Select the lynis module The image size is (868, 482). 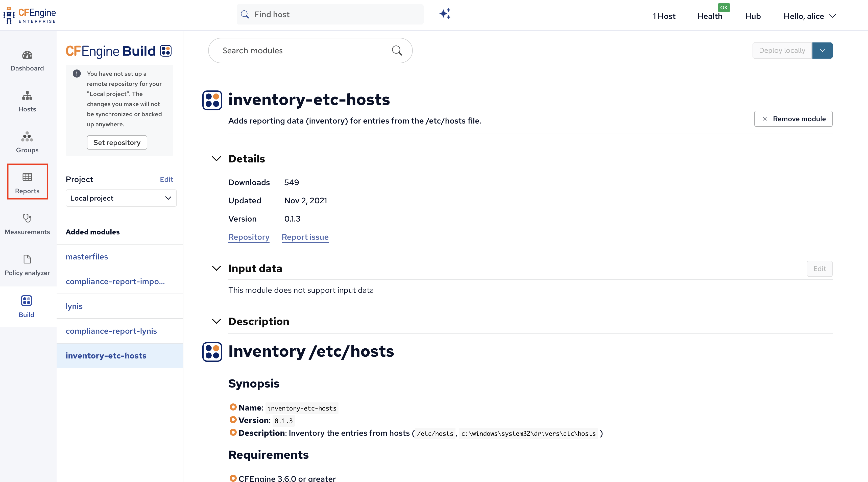[x=120, y=306]
